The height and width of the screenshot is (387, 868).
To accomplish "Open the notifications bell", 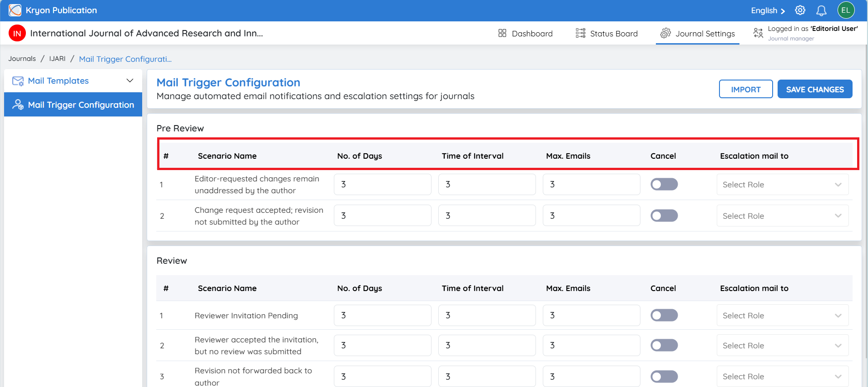I will (x=821, y=10).
